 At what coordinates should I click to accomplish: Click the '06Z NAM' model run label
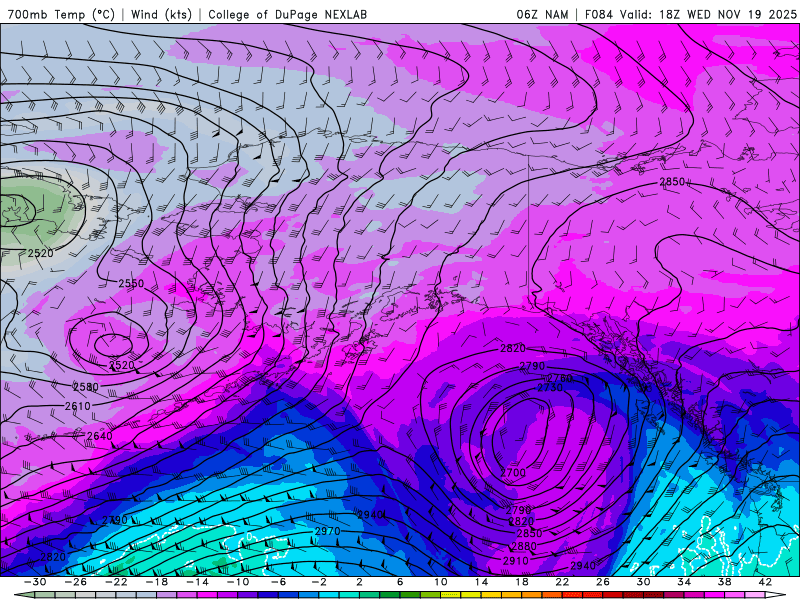(x=542, y=14)
